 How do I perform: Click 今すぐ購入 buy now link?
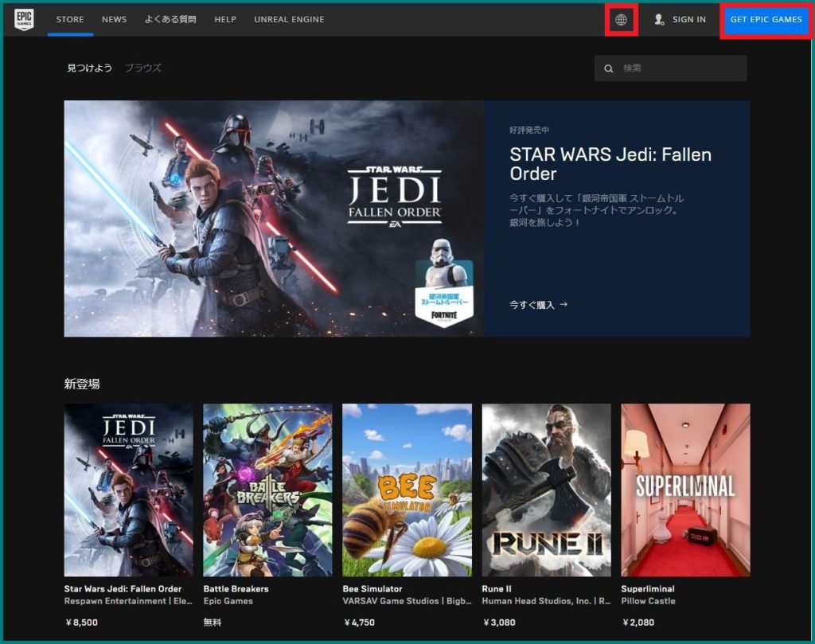point(538,305)
